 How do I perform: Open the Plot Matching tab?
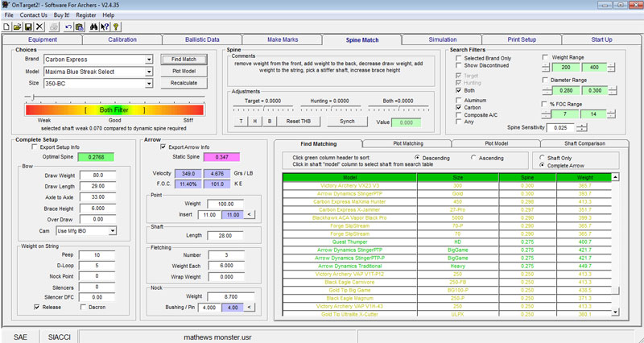tap(407, 143)
